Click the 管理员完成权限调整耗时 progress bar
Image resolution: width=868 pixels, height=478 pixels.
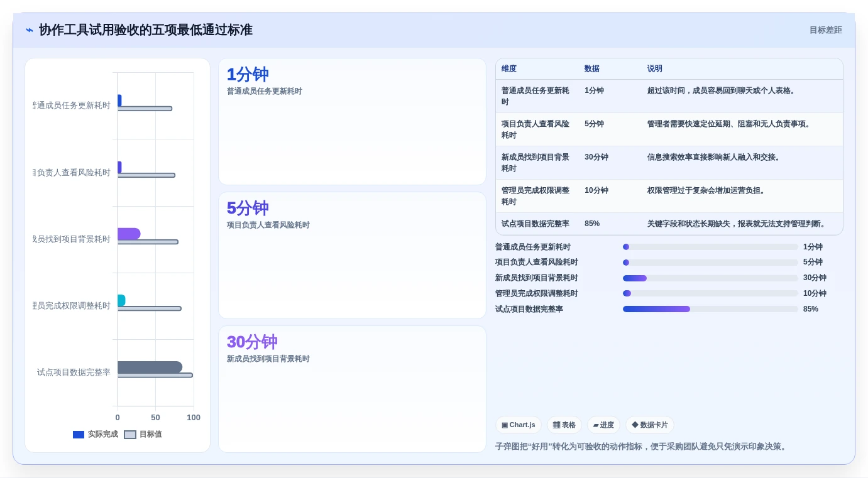click(x=710, y=293)
